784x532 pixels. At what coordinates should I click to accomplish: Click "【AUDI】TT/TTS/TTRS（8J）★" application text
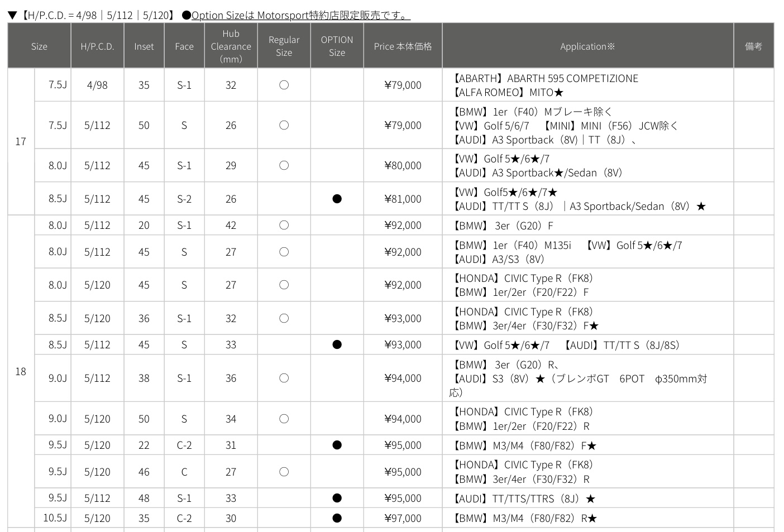(x=523, y=499)
